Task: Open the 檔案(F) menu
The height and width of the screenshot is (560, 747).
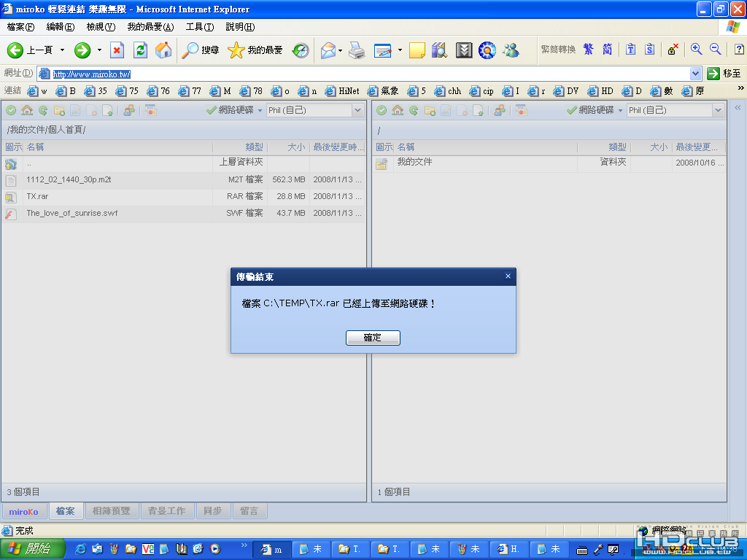Action: 20,27
